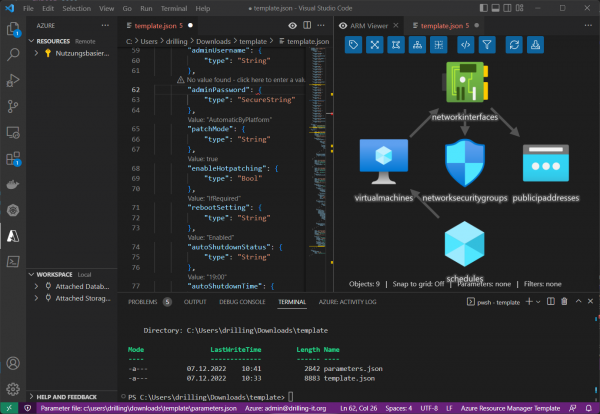Image resolution: width=600 pixels, height=414 pixels.
Task: Open the Selection menu
Action: point(77,8)
